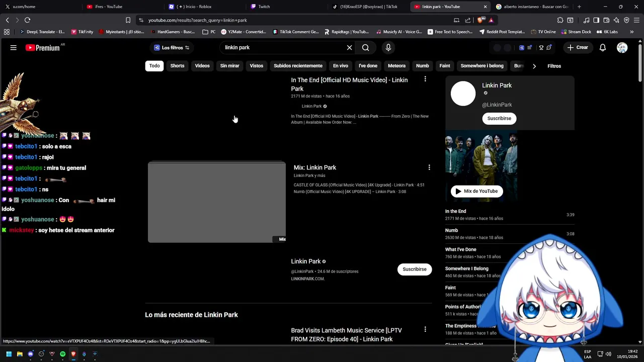Clear the linkin park search text

[x=349, y=48]
